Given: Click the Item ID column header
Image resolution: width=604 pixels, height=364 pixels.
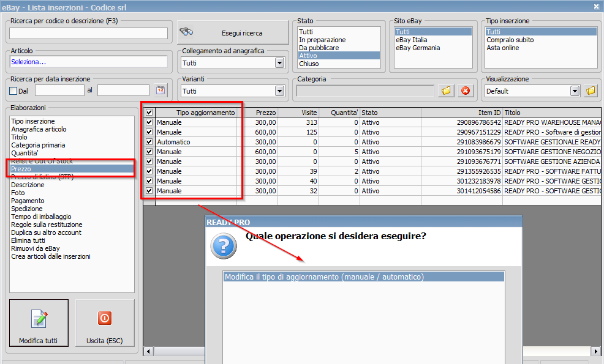Looking at the screenshot, I should click(x=462, y=113).
